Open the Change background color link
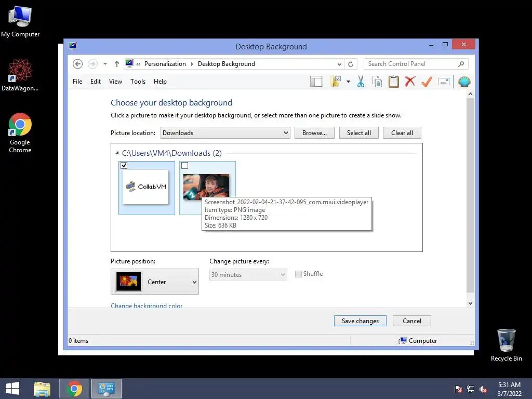The height and width of the screenshot is (399, 532). point(147,305)
